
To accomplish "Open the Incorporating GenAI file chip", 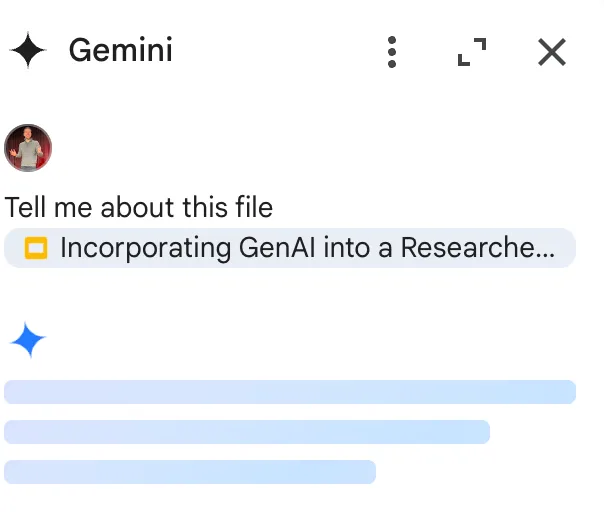I will (290, 248).
